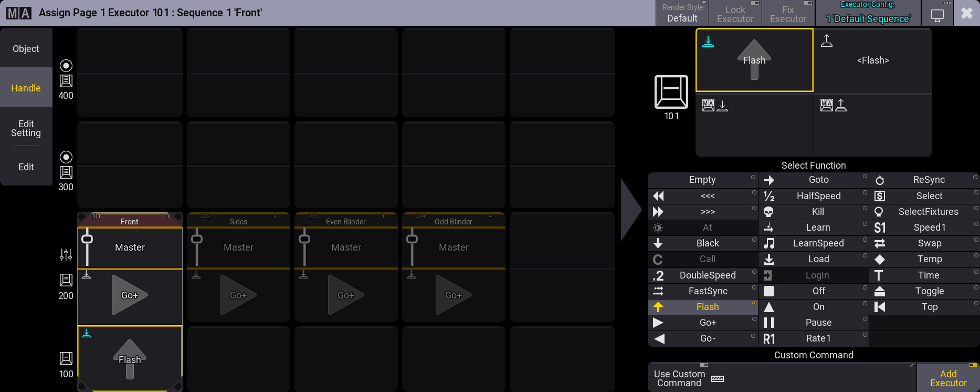980x392 pixels.
Task: Open the screen display selector icon
Action: pos(937,15)
